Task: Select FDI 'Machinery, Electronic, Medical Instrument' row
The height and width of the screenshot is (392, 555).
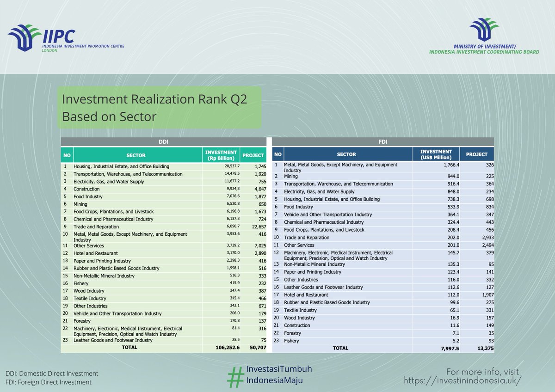Action: pyautogui.click(x=383, y=255)
